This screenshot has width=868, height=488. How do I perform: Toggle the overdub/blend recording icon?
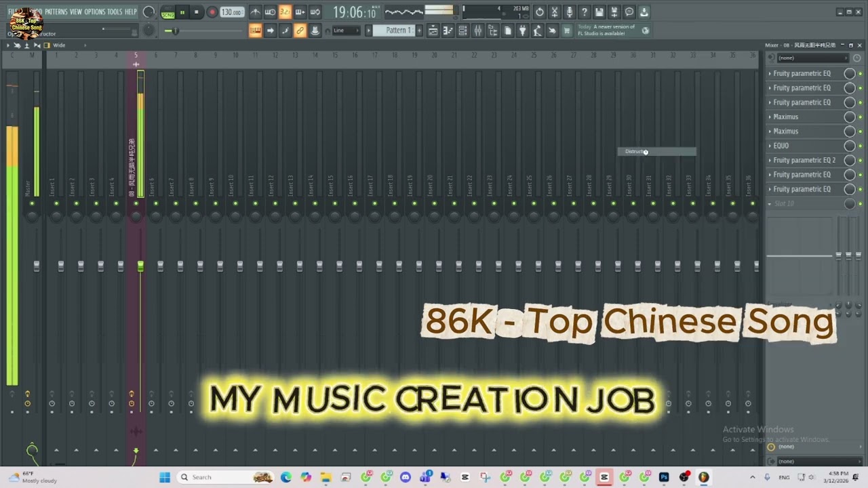(300, 12)
